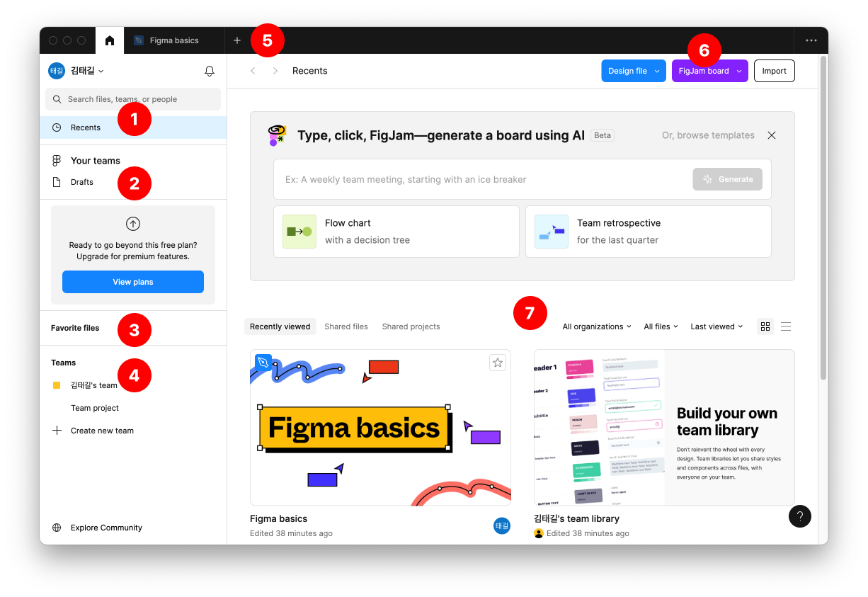
Task: Create a new FigJam board
Action: 704,71
